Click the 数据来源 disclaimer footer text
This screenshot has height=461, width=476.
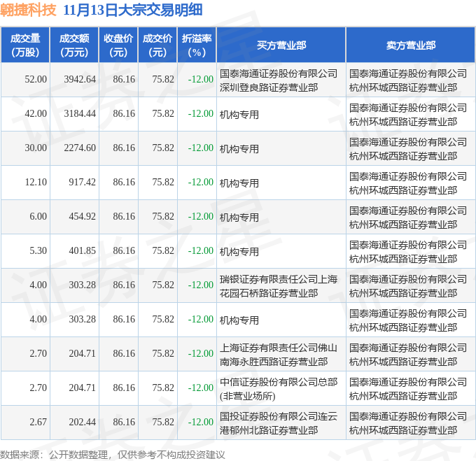113,455
